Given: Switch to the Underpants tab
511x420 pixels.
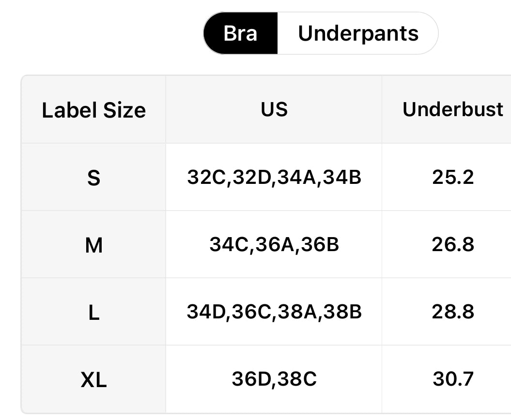Looking at the screenshot, I should pyautogui.click(x=358, y=33).
